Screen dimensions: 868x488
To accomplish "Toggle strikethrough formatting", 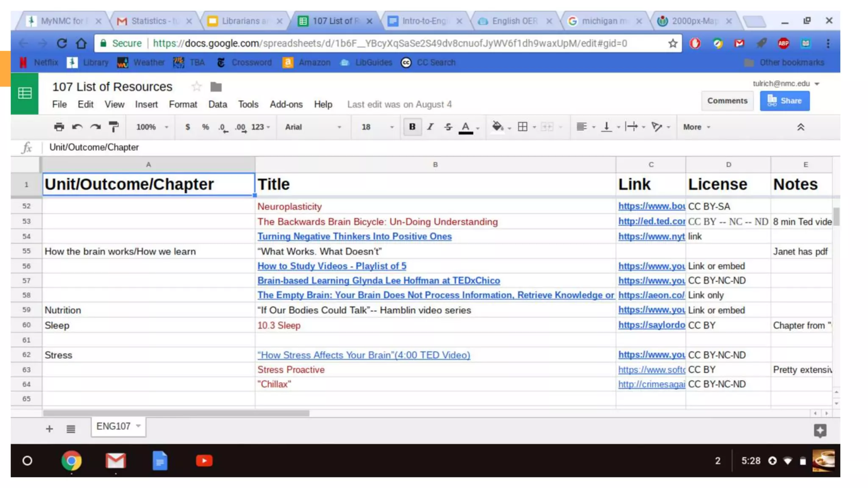I will click(448, 127).
